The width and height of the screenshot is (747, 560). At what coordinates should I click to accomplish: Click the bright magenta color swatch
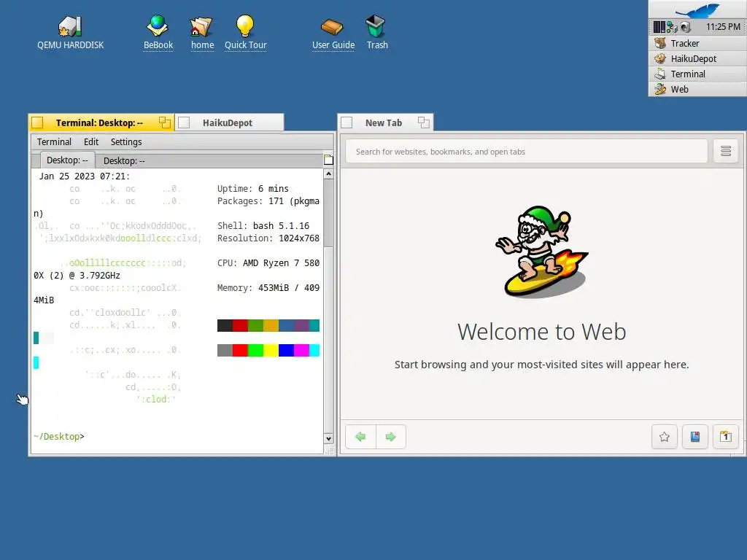tap(301, 351)
